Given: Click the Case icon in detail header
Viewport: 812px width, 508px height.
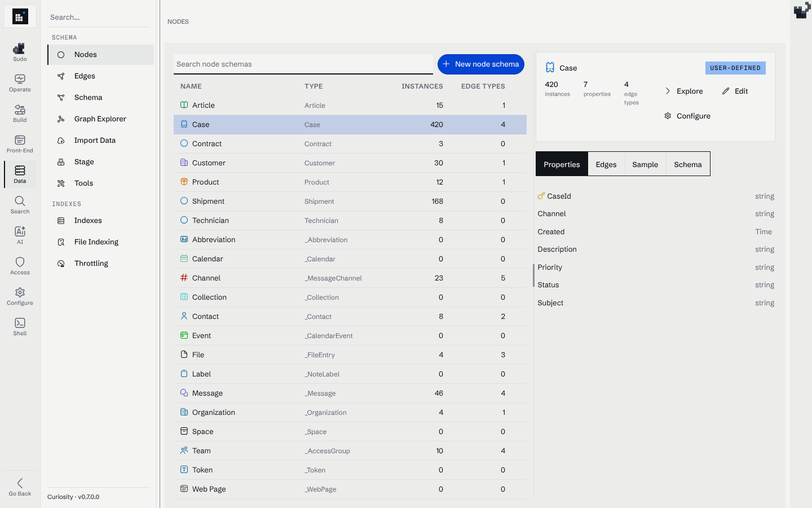Looking at the screenshot, I should coord(550,68).
